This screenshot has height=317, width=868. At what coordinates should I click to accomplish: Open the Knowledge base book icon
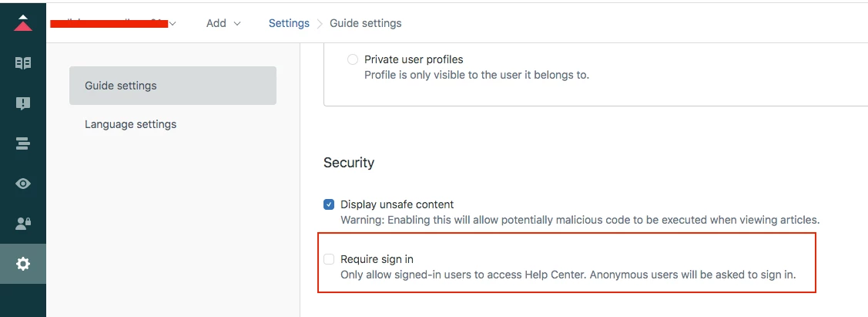(22, 63)
